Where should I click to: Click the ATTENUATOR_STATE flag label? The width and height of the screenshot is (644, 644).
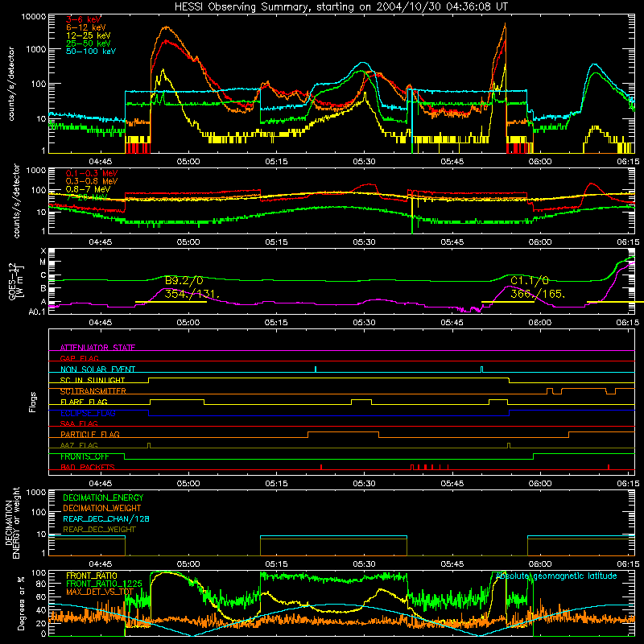tap(97, 348)
